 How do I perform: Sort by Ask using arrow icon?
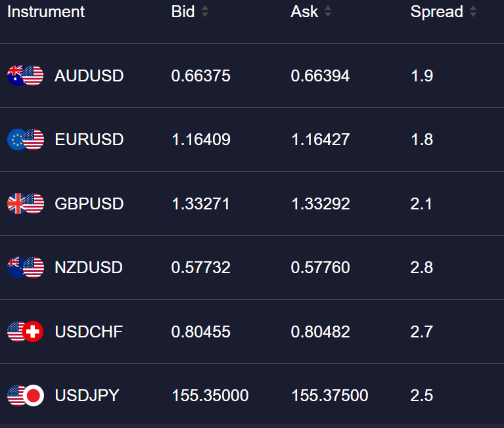pyautogui.click(x=328, y=12)
